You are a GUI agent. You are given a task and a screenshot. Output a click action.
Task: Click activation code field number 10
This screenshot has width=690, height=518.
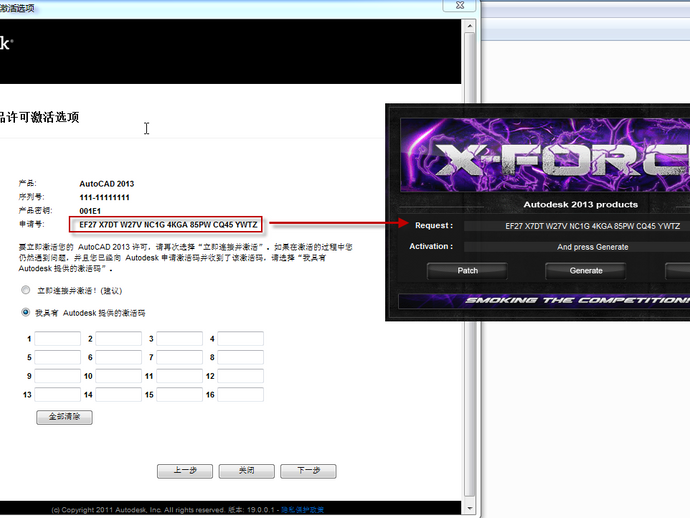(x=118, y=376)
